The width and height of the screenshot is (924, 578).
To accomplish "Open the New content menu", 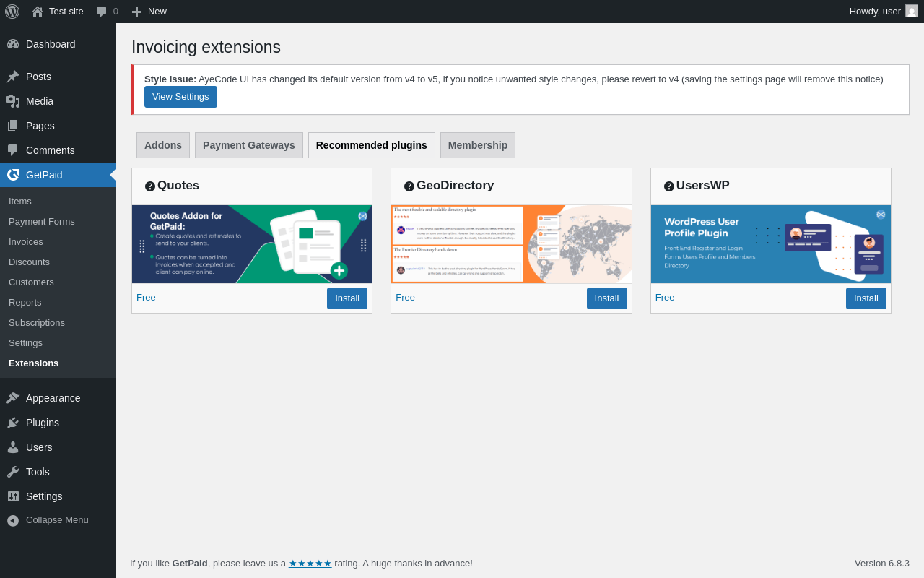I will [x=149, y=12].
